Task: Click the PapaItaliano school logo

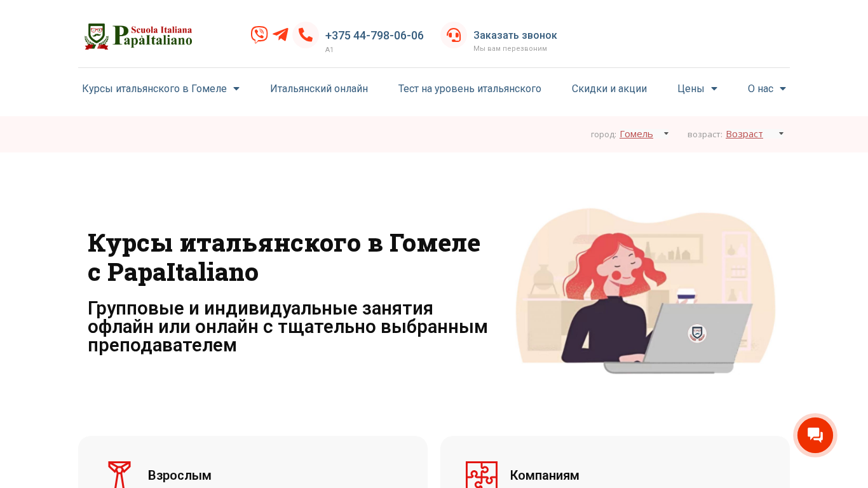Action: tap(139, 36)
